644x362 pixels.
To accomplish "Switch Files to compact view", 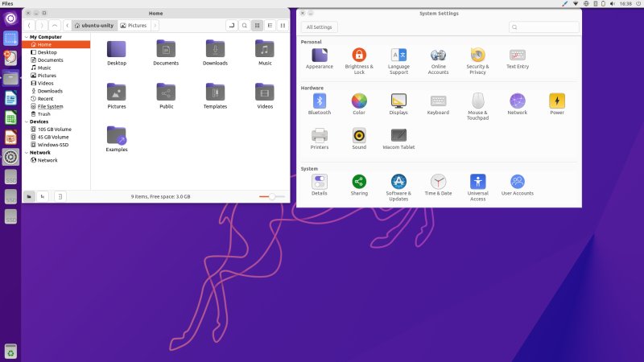I will 283,26.
